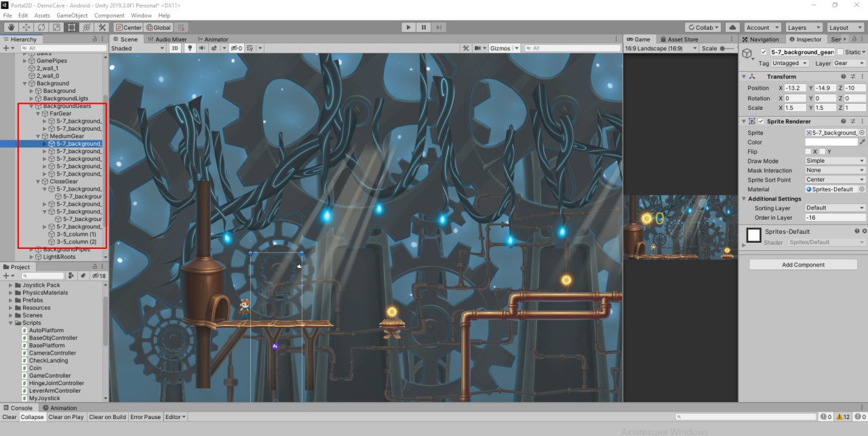
Task: Open scene tool settings icon
Action: (466, 49)
